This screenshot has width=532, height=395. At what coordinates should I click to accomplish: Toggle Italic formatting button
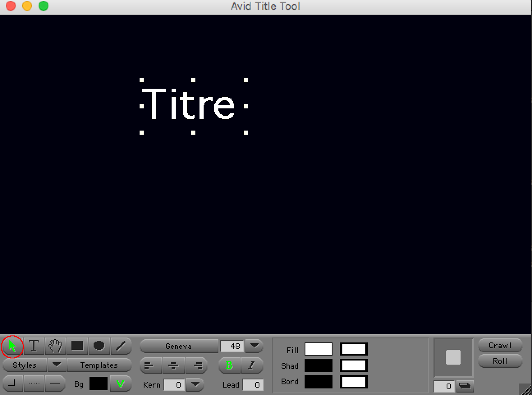pos(251,365)
